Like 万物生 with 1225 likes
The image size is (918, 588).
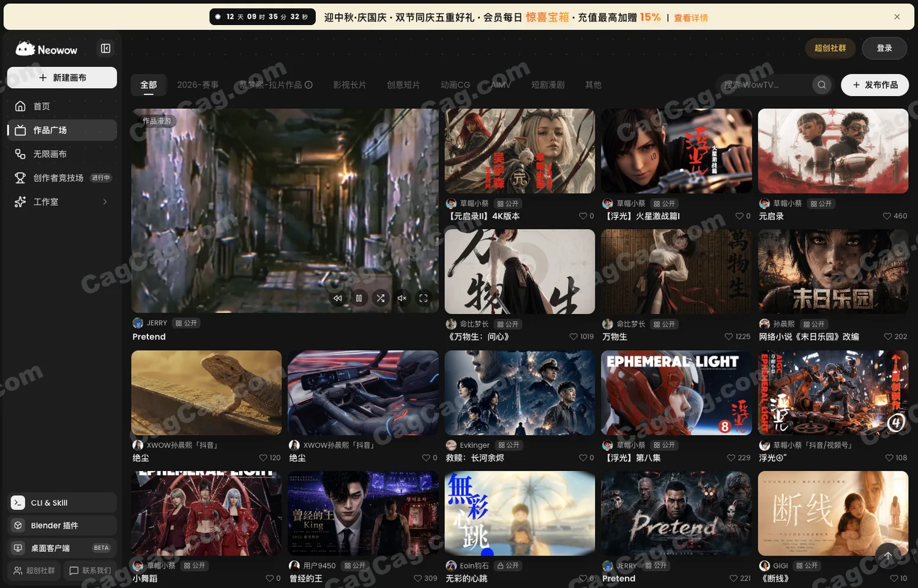point(729,337)
